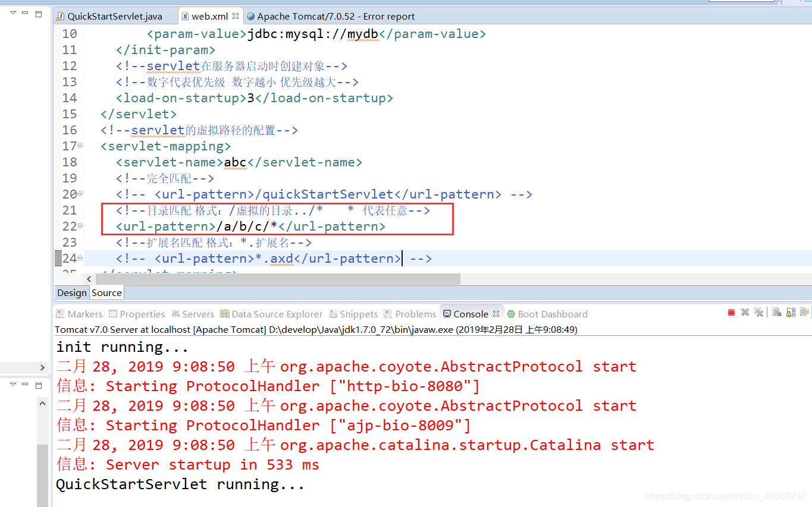Open the Data Source Explorer view

(x=271, y=314)
